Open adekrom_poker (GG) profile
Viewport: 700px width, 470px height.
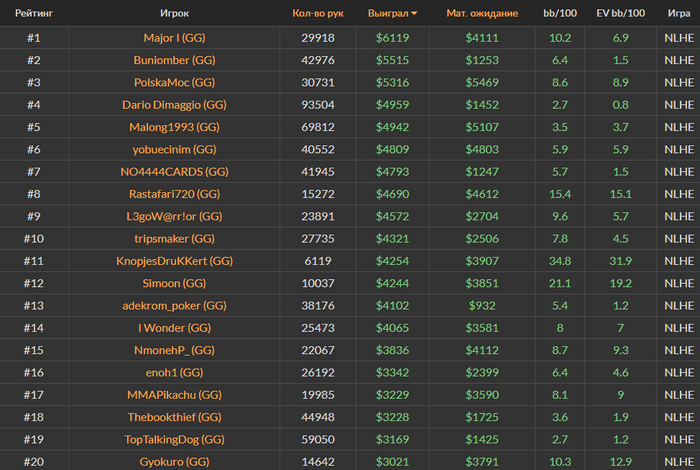pyautogui.click(x=174, y=306)
